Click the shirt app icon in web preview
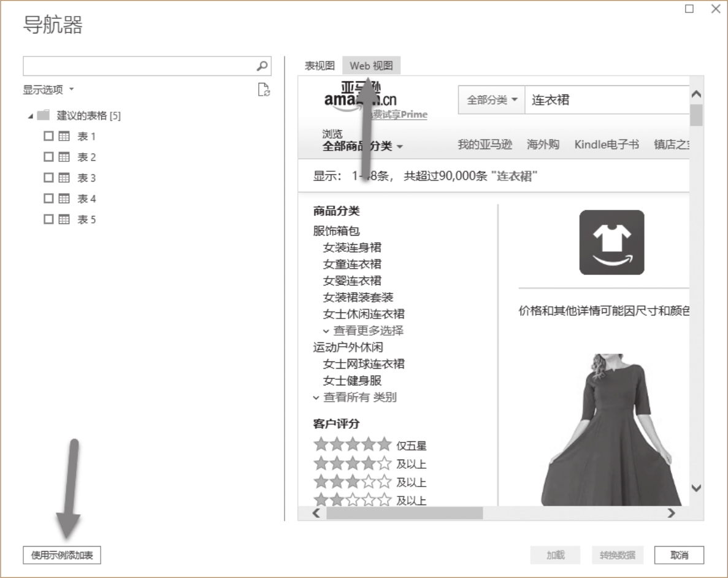This screenshot has width=728, height=578. (x=611, y=242)
